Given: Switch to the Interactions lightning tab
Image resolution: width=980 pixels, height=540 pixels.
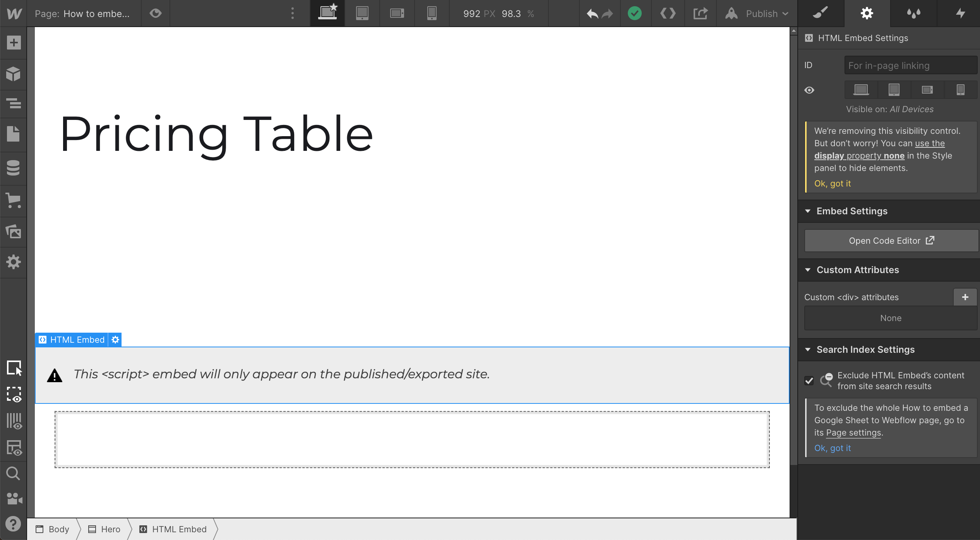Looking at the screenshot, I should tap(960, 14).
